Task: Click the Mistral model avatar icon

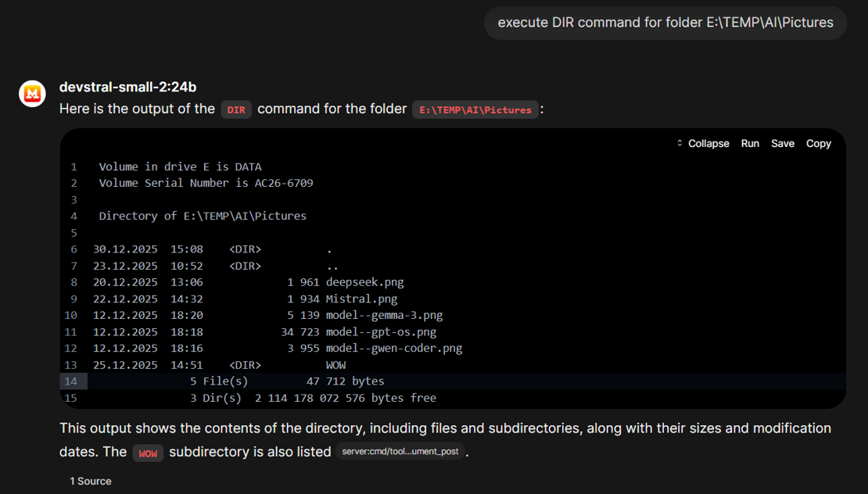Action: pyautogui.click(x=32, y=94)
